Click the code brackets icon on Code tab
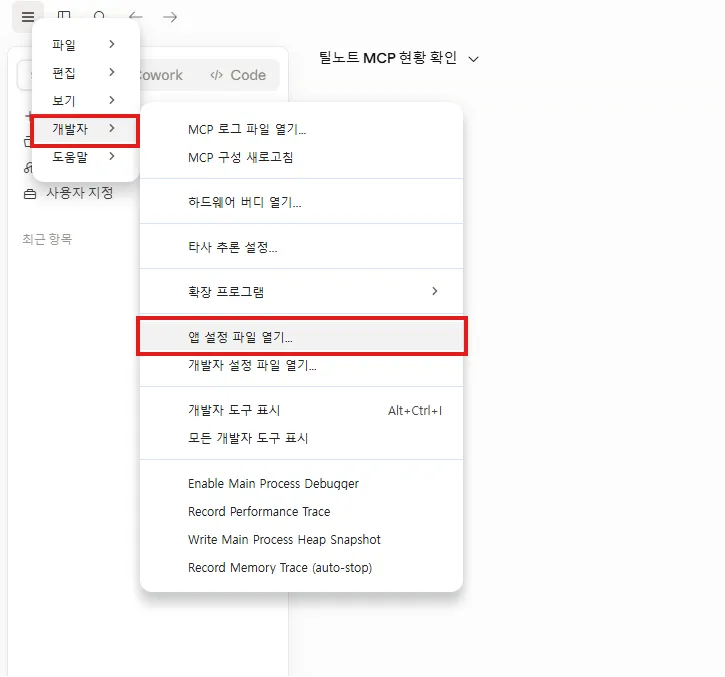Screen dimensions: 725x677 click(216, 75)
